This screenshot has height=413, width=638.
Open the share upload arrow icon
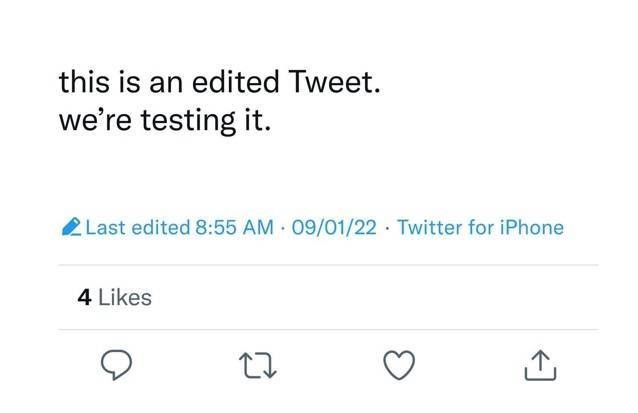[540, 365]
